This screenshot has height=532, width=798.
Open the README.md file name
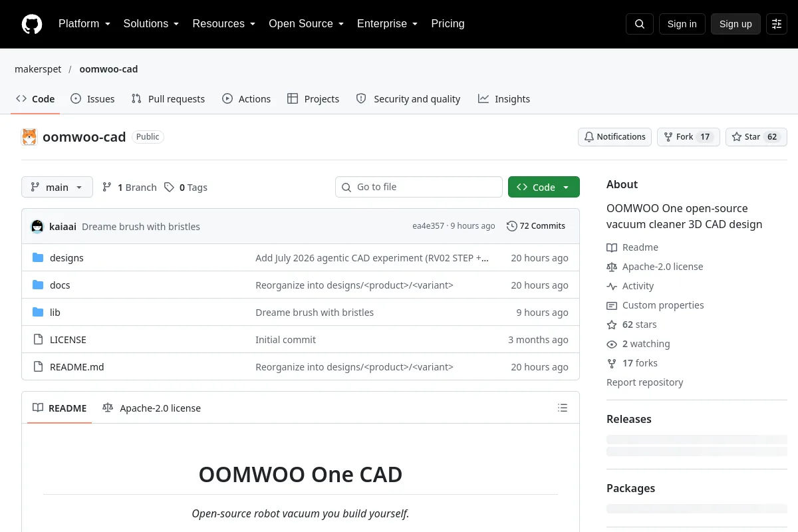pos(76,367)
